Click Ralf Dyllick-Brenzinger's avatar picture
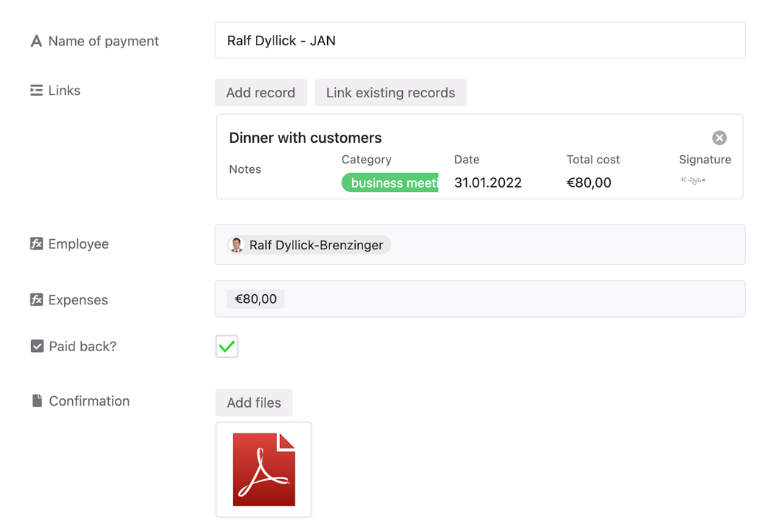Screen dimensions: 768x528 [x=237, y=245]
